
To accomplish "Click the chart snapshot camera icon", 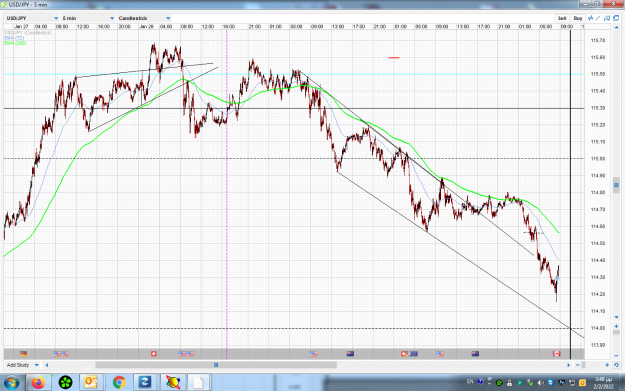I will [x=607, y=18].
